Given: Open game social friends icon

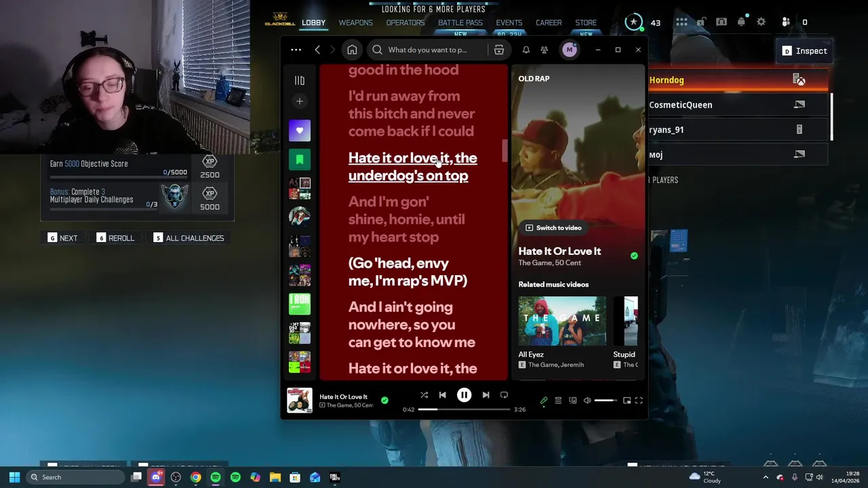Looking at the screenshot, I should coord(786,22).
